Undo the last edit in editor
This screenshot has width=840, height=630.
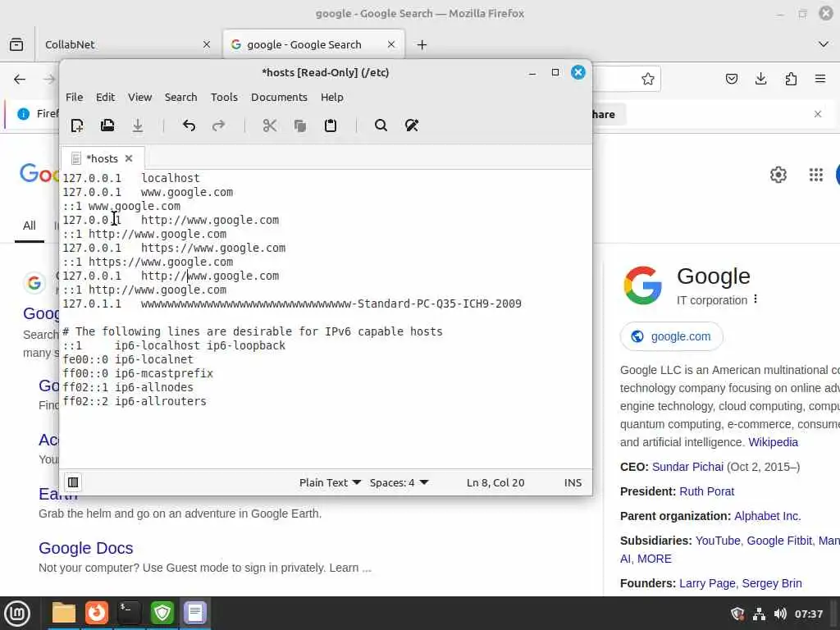coord(189,126)
